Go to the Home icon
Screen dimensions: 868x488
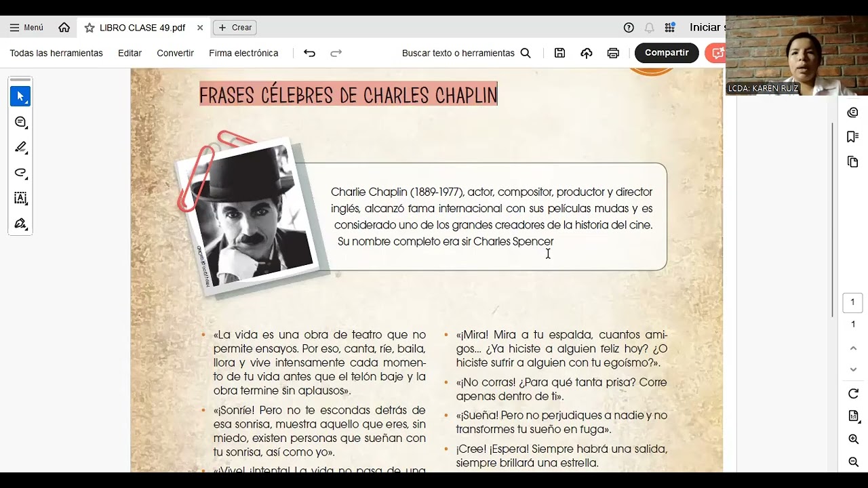[x=64, y=28]
